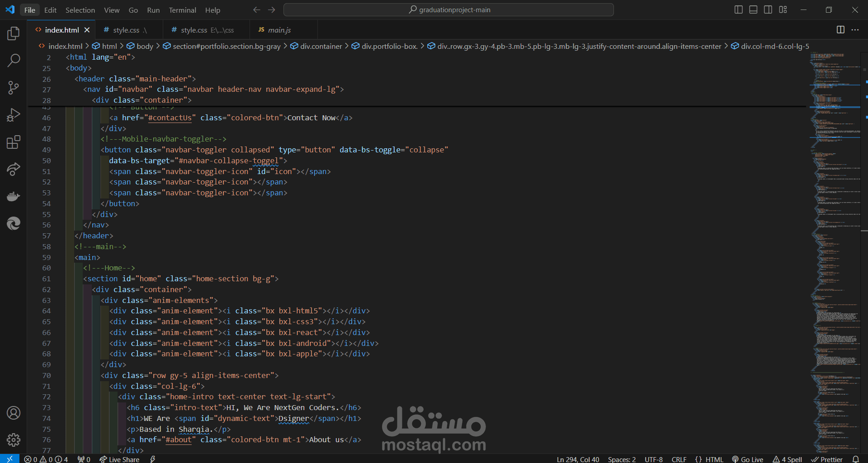
Task: Switch to the first style.css tab
Action: [x=129, y=30]
